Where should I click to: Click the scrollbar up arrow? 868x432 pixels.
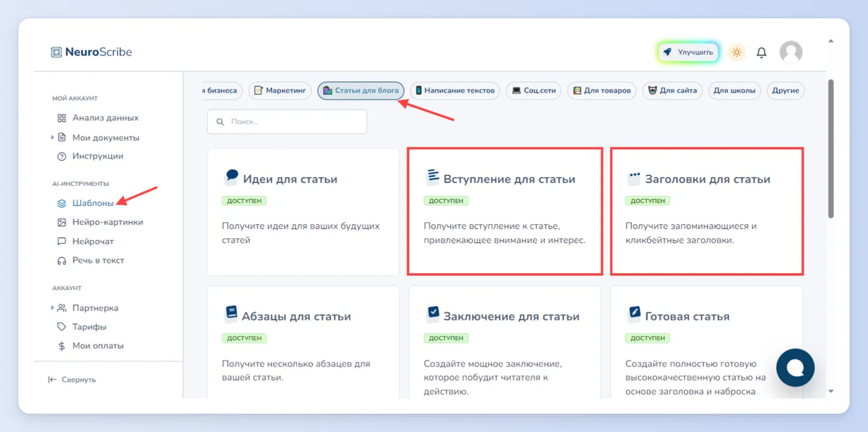coord(831,42)
